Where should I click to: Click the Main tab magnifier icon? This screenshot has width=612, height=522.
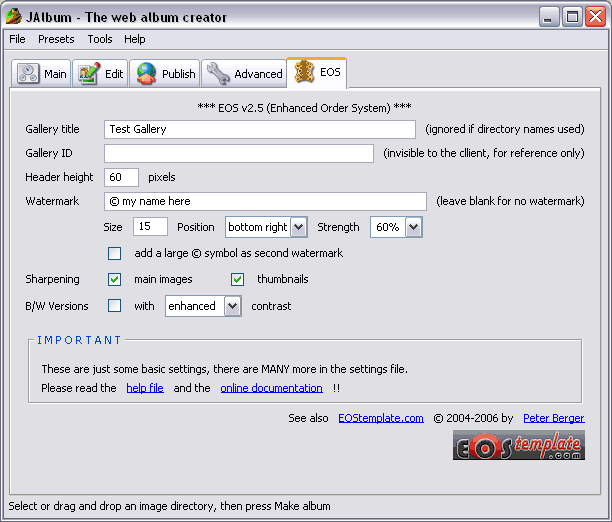28,74
